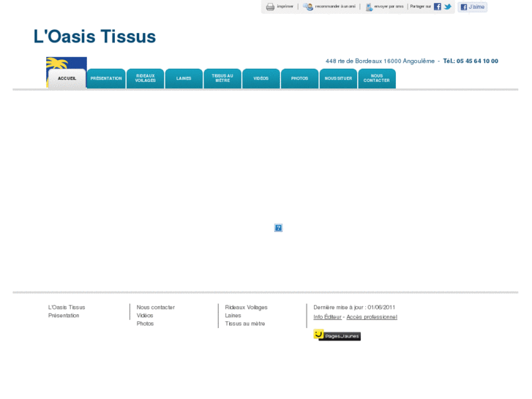Switch to the Présentation tab
Viewport: 532px width, 399px height.
(x=106, y=78)
